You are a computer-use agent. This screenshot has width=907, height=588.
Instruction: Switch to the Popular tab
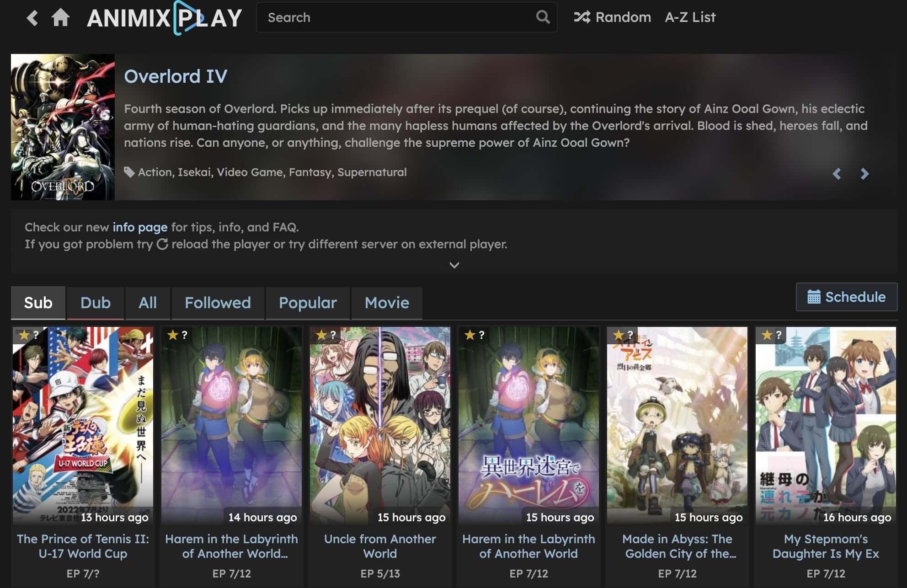(x=308, y=303)
